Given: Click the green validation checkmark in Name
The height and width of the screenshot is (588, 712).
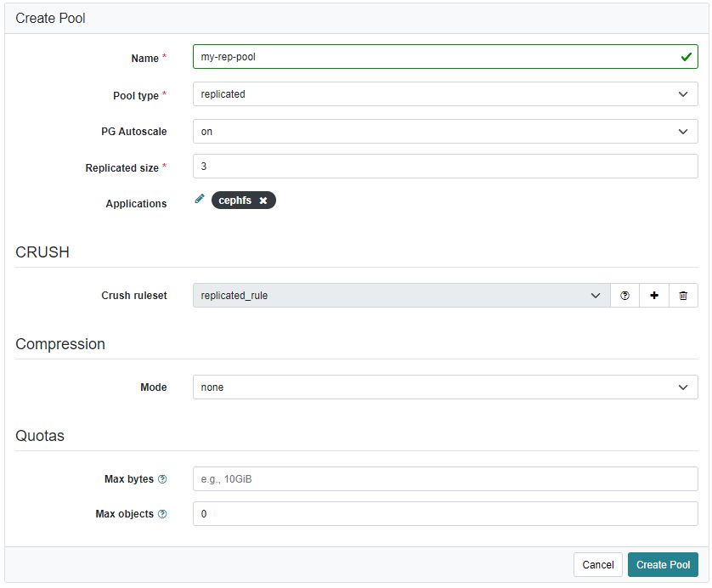Looking at the screenshot, I should pyautogui.click(x=686, y=57).
